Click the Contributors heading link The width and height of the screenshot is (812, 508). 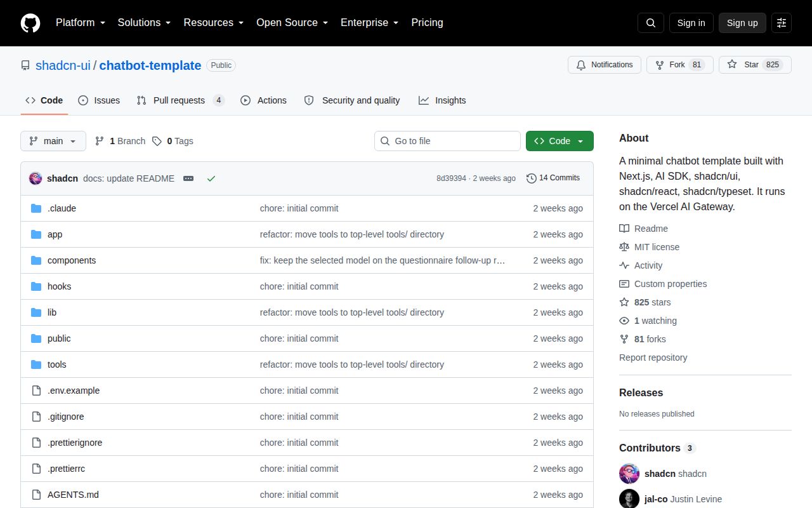[x=657, y=448]
